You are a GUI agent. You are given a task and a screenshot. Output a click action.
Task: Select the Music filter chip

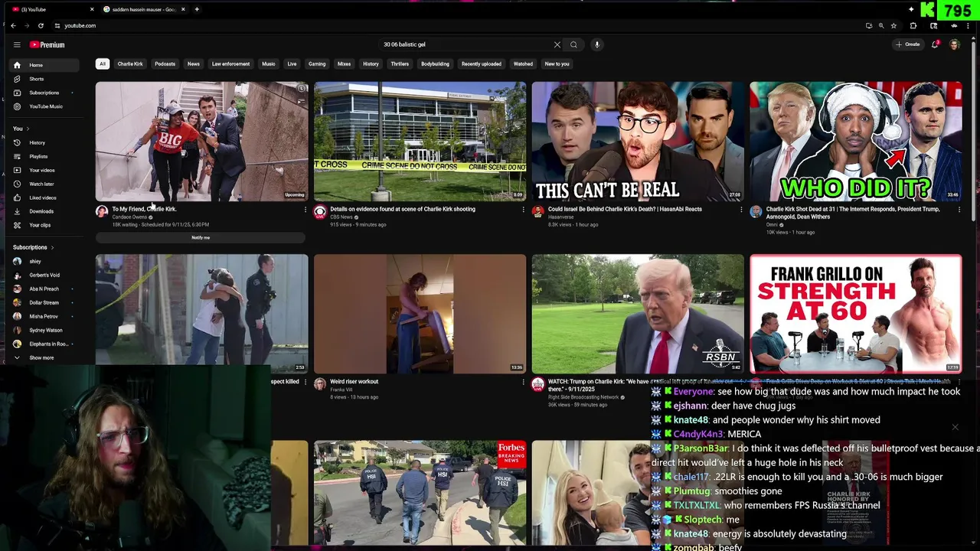[269, 64]
